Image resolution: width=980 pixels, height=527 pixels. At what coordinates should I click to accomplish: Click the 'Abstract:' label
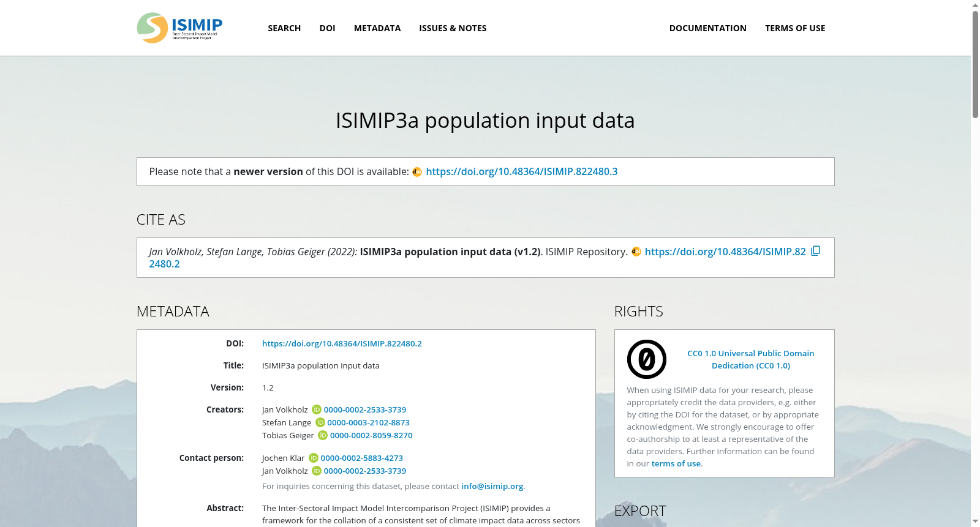point(225,508)
